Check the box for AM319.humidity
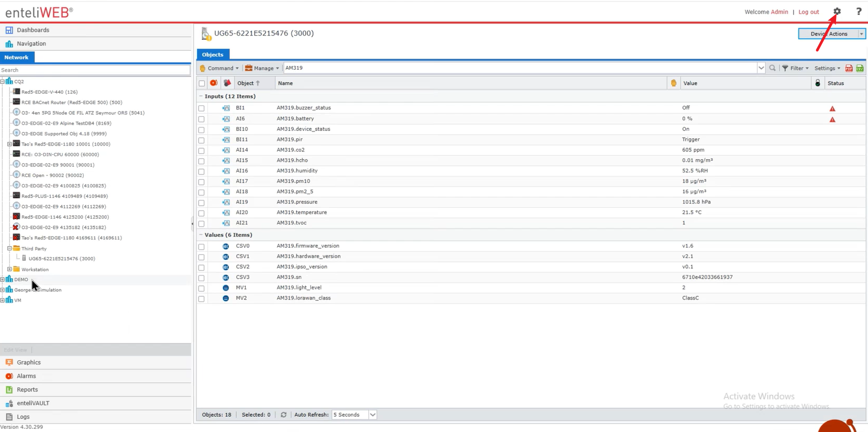This screenshot has height=432, width=868. pyautogui.click(x=202, y=171)
